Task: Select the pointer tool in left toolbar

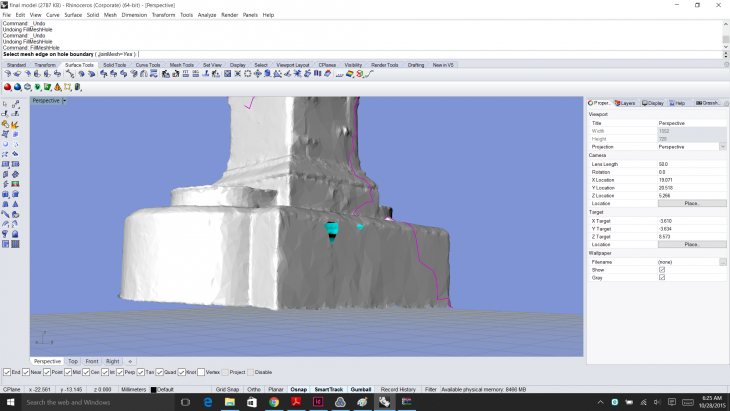Action: pos(6,104)
